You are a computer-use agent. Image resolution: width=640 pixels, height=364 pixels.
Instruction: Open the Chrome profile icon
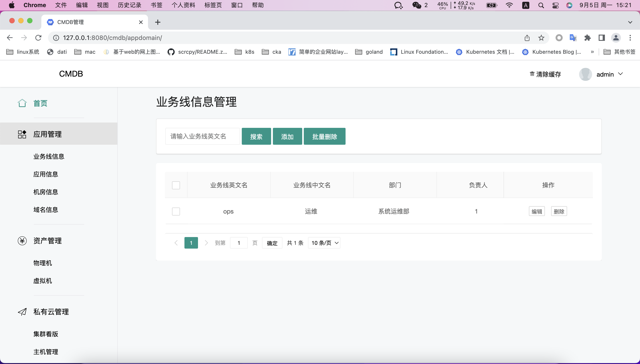(616, 38)
